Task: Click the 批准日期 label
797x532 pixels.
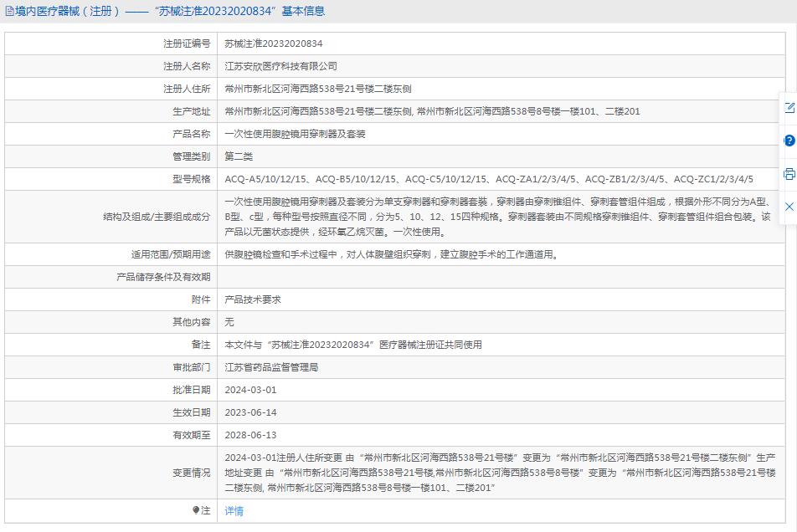Action: [191, 390]
